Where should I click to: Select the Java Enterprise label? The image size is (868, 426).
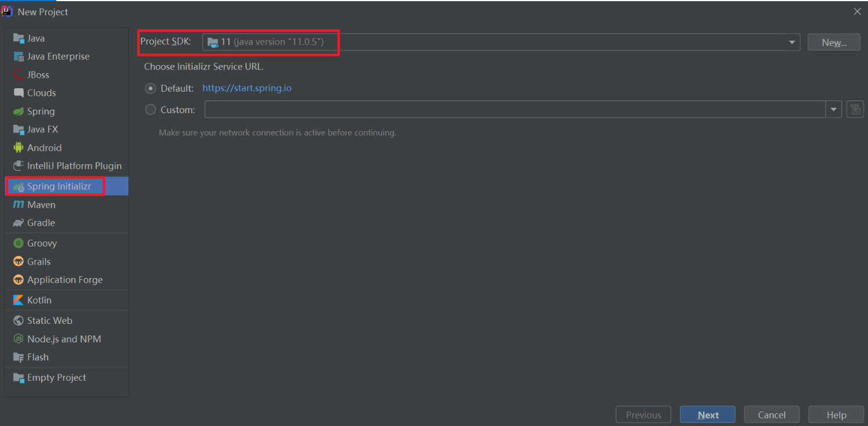tap(58, 56)
